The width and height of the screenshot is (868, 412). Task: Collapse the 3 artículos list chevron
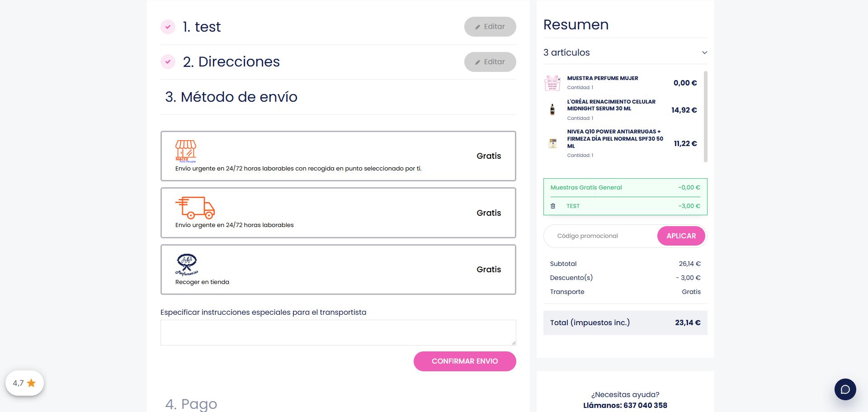tap(704, 52)
